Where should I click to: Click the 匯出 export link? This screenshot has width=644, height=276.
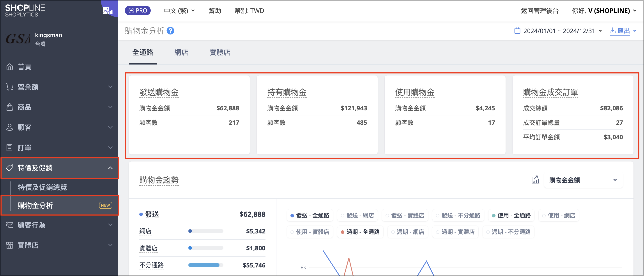click(x=624, y=31)
